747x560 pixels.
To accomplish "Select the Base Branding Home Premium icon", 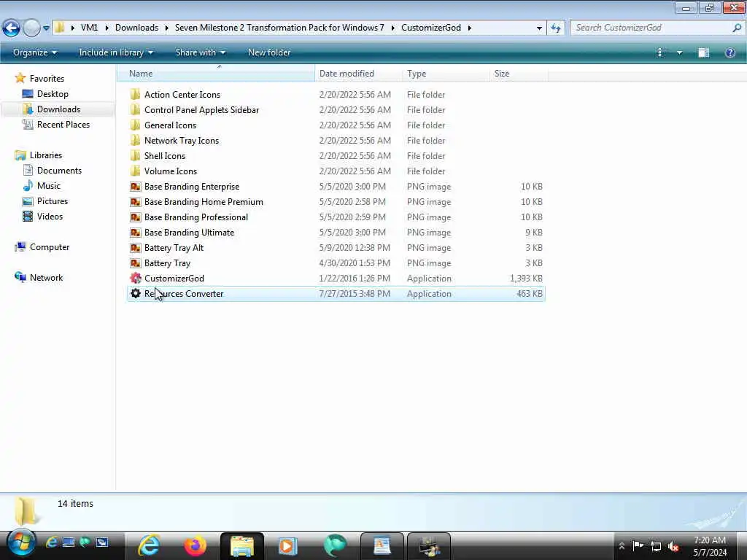I will tap(135, 201).
